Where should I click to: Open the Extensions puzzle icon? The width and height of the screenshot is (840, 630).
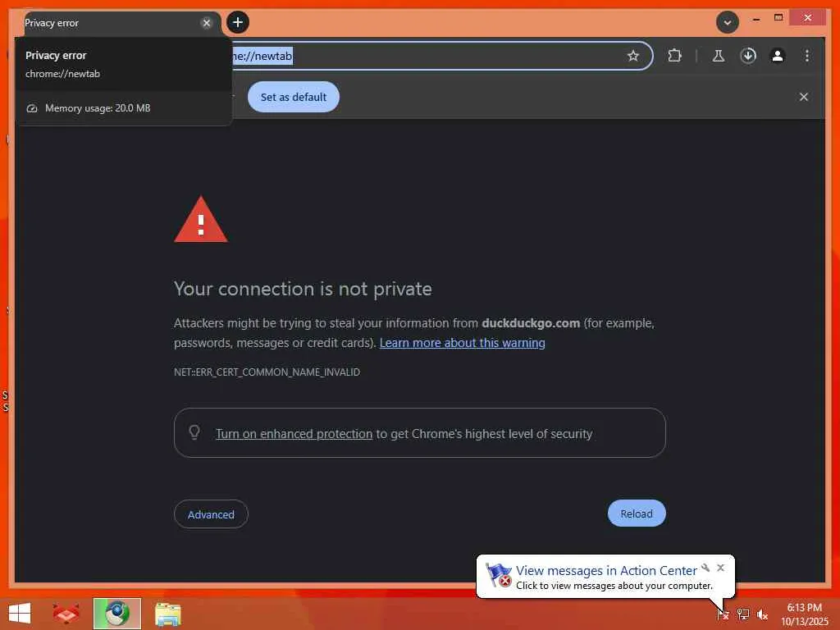[674, 56]
